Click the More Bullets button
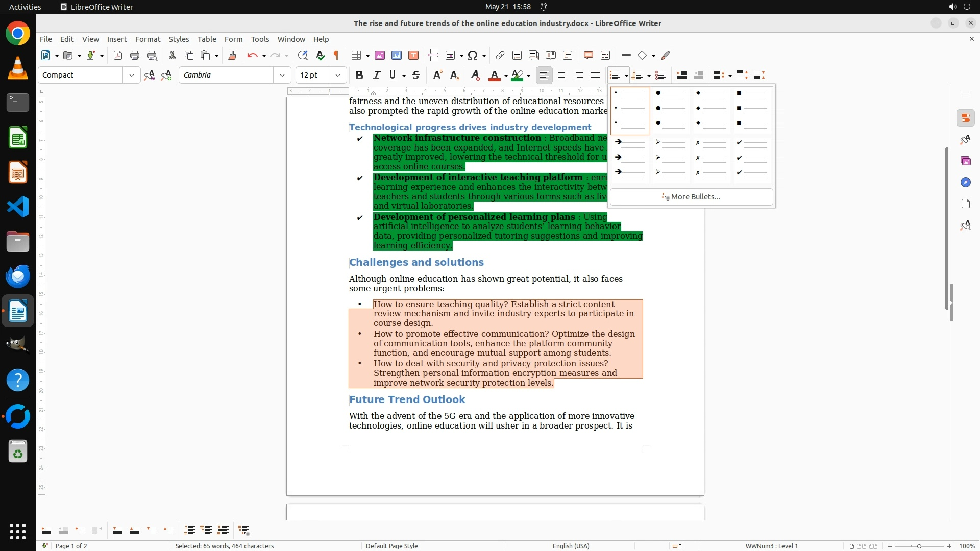 pos(691,197)
